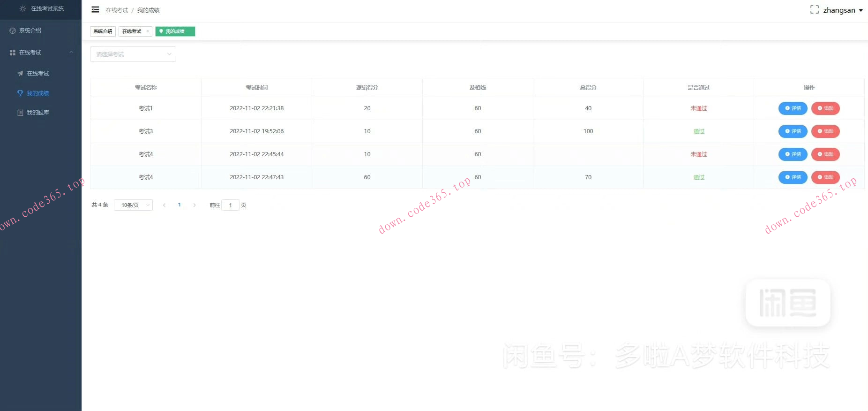
Task: Toggle fullscreen mode icon
Action: 815,9
